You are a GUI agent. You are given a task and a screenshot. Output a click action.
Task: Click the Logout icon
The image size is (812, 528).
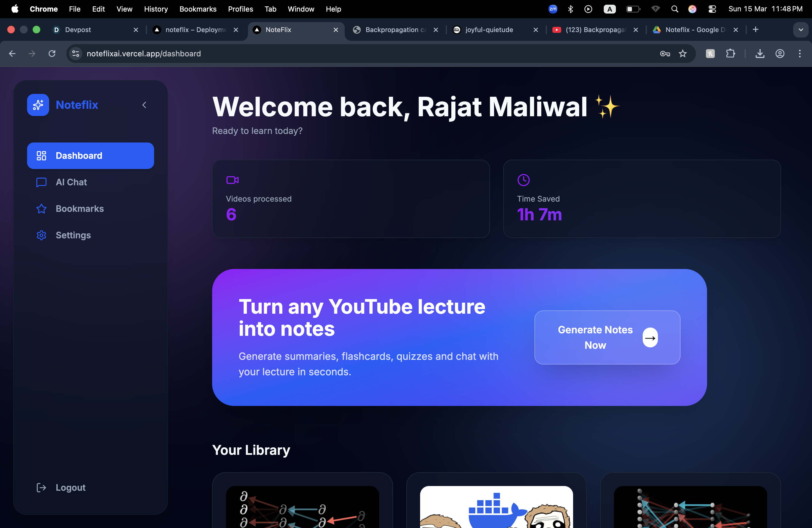41,488
